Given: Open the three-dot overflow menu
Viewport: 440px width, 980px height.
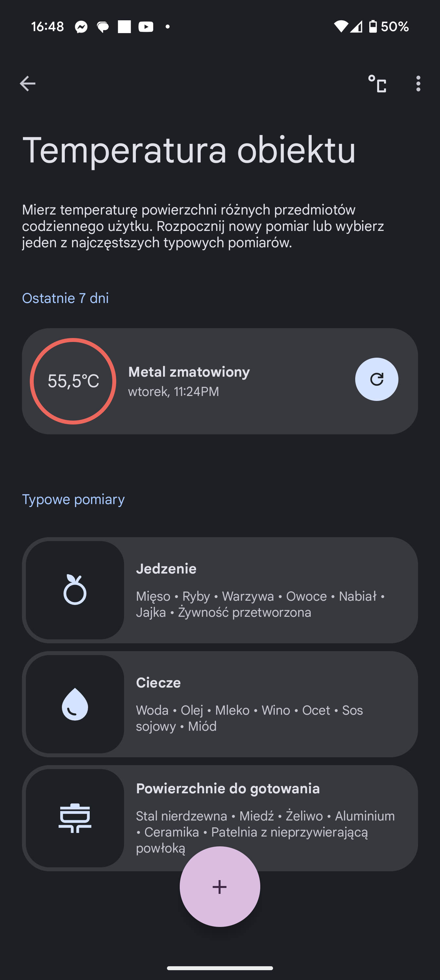Looking at the screenshot, I should coord(418,84).
